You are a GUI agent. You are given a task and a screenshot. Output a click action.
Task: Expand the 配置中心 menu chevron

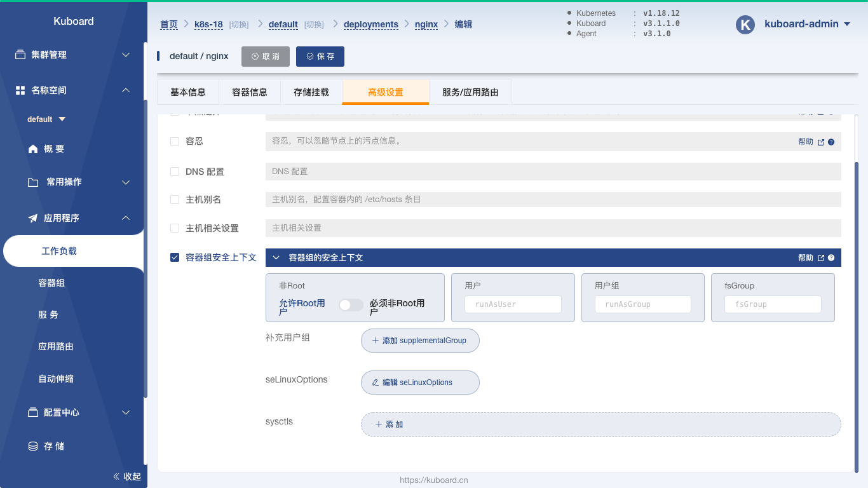pyautogui.click(x=126, y=412)
